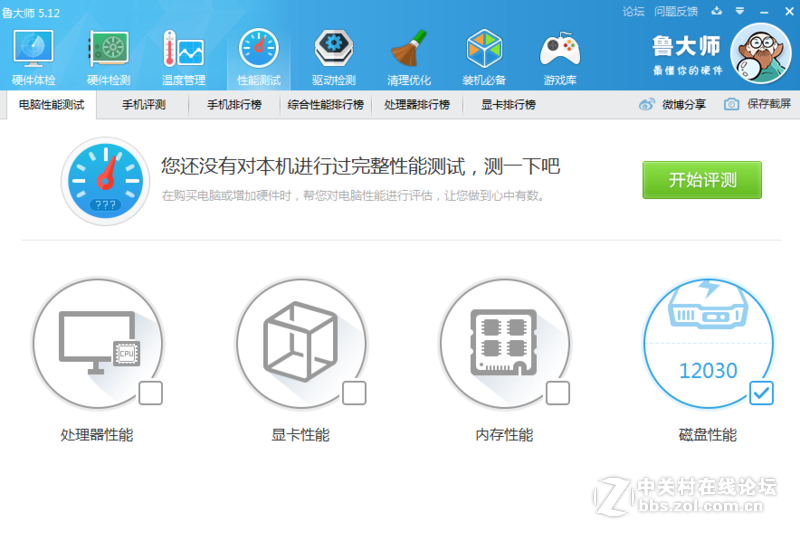This screenshot has width=800, height=540.
Task: Click the 鲁大师 brand logo text
Action: (687, 46)
